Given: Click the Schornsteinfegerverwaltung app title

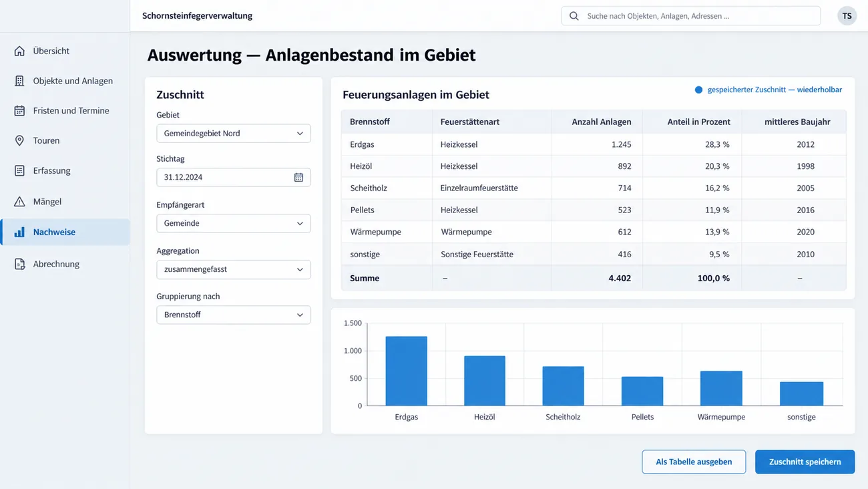Looking at the screenshot, I should coord(198,16).
